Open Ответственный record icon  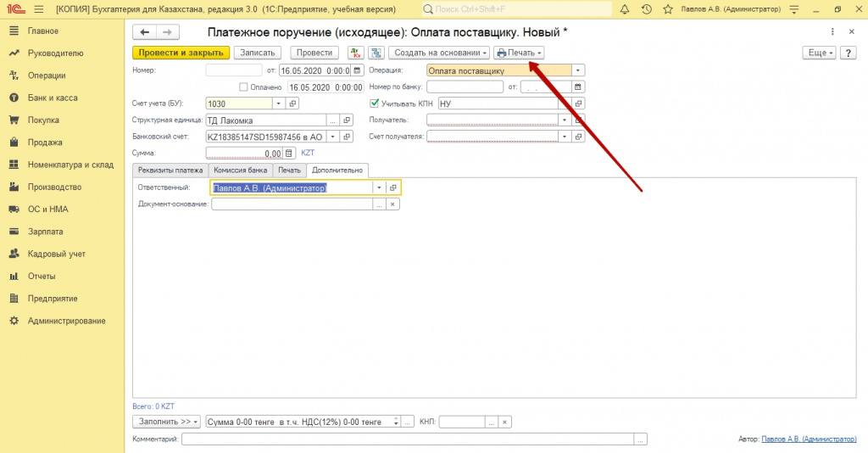(392, 187)
